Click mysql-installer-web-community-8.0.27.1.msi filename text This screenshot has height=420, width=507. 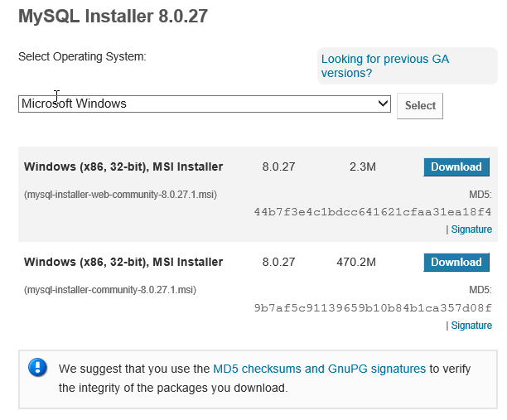(120, 195)
